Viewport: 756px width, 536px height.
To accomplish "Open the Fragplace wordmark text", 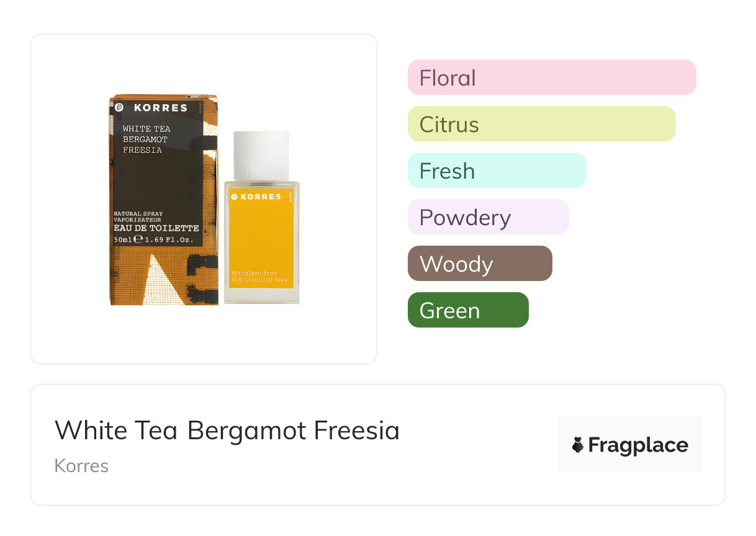I will coord(638,445).
